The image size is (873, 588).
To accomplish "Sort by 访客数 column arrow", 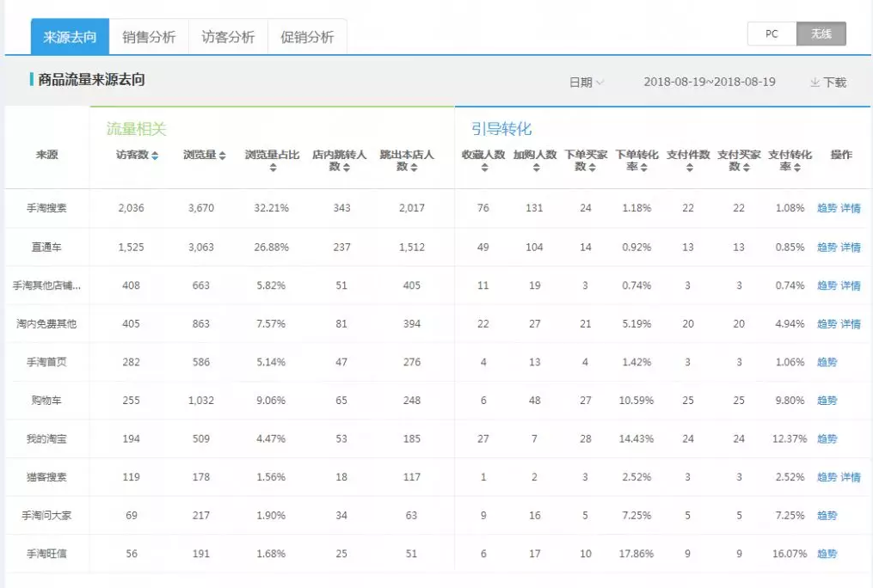I will (155, 156).
